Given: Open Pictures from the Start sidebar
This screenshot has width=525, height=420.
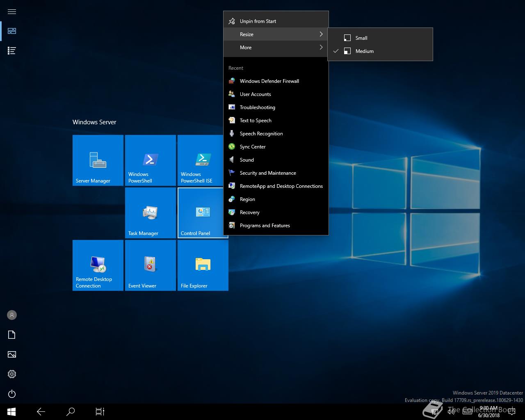Looking at the screenshot, I should pos(12,354).
